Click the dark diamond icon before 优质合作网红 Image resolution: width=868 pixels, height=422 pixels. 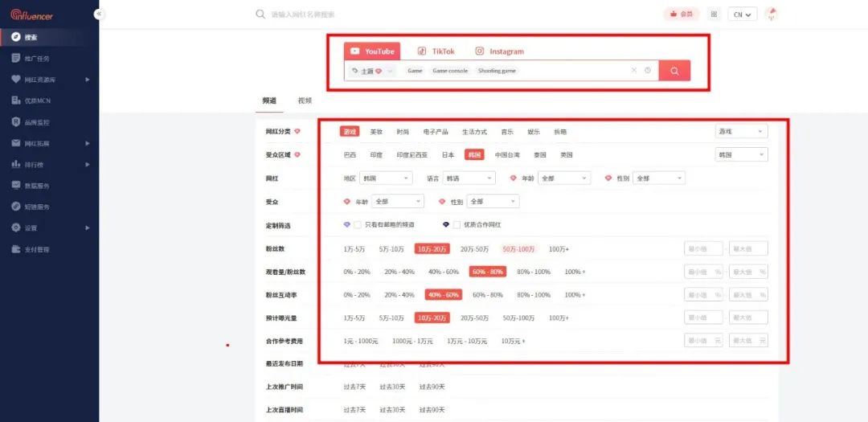(x=445, y=224)
